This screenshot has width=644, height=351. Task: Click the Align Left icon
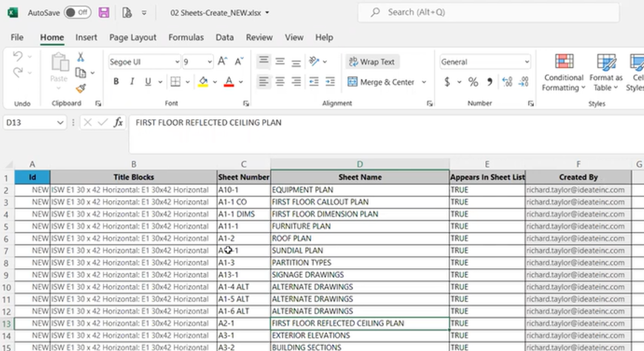click(x=264, y=82)
